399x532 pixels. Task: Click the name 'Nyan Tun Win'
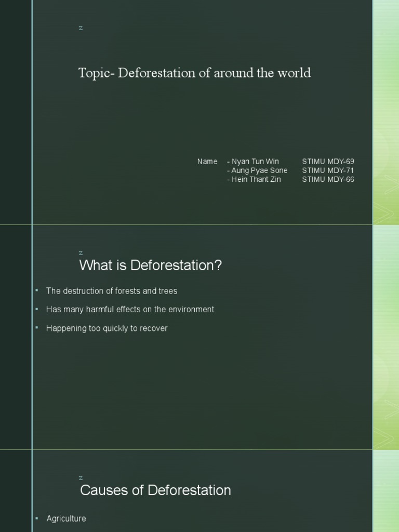[x=255, y=162]
